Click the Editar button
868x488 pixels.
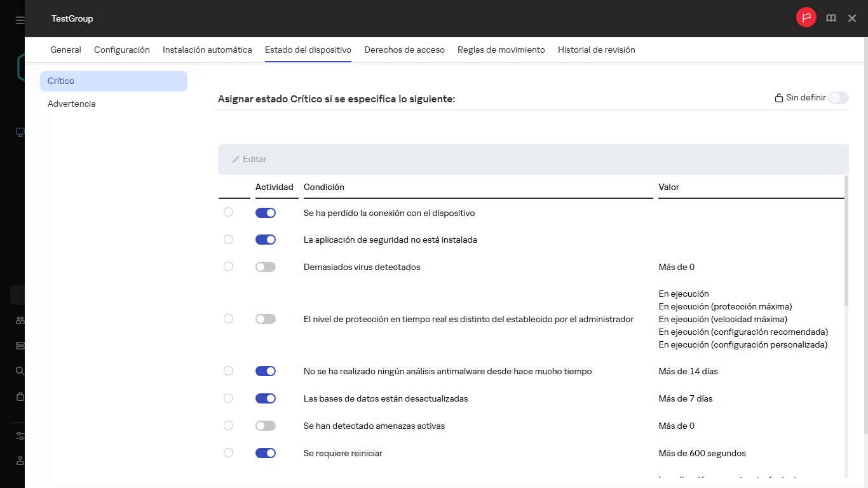249,159
